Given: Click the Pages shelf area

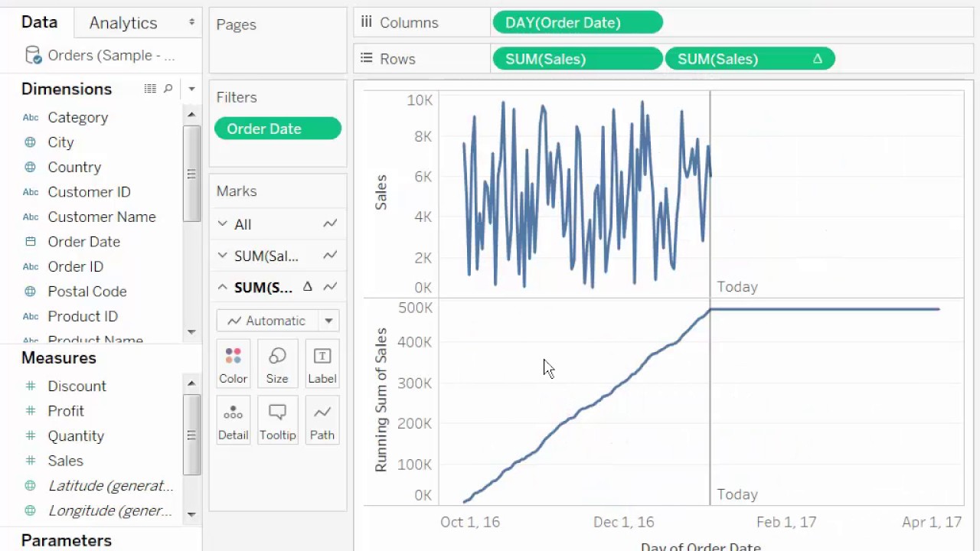Looking at the screenshot, I should coord(278,42).
